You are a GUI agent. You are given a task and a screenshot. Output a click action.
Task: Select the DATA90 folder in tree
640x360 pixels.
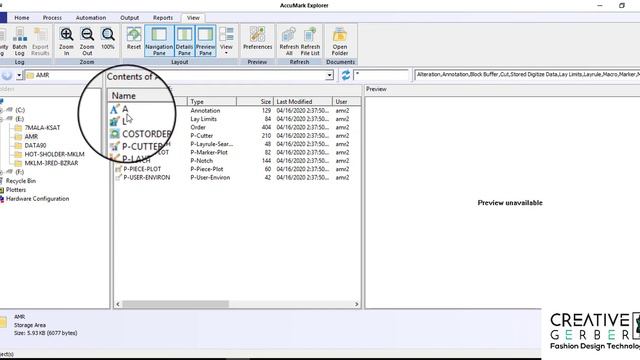[35, 146]
